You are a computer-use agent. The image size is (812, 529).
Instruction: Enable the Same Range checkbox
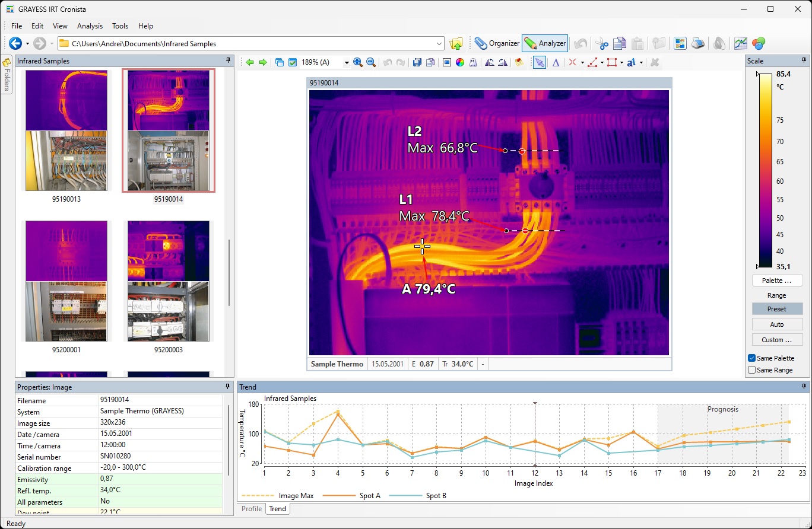pos(752,370)
